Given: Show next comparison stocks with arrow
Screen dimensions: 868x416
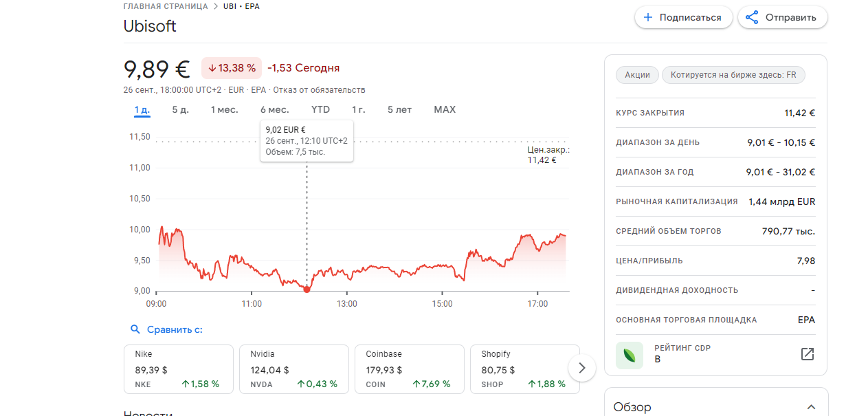Looking at the screenshot, I should pyautogui.click(x=582, y=368).
